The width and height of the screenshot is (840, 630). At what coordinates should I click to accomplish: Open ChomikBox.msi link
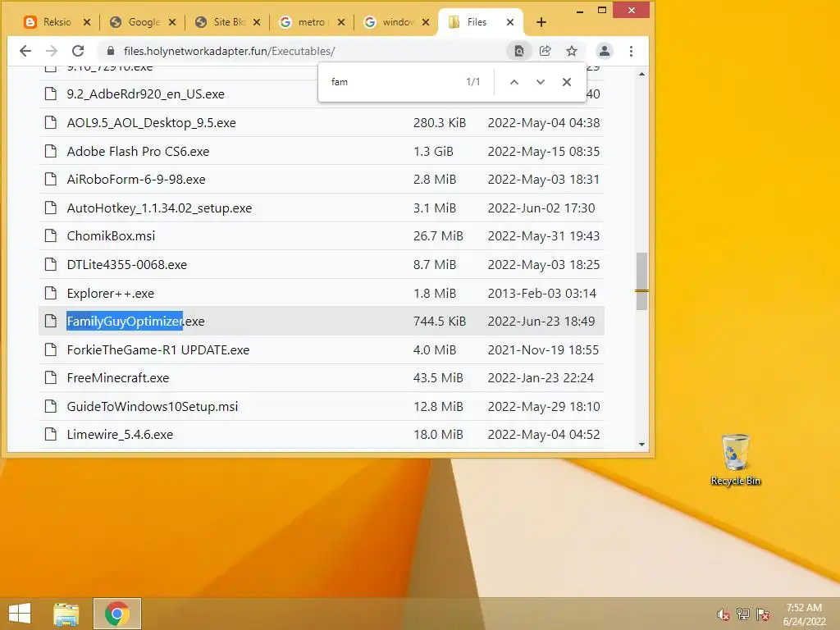[x=111, y=236]
